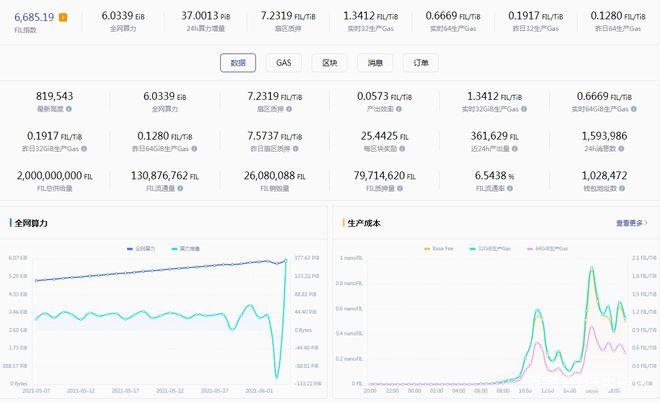
Task: Select the 消息 tab
Action: coord(375,62)
